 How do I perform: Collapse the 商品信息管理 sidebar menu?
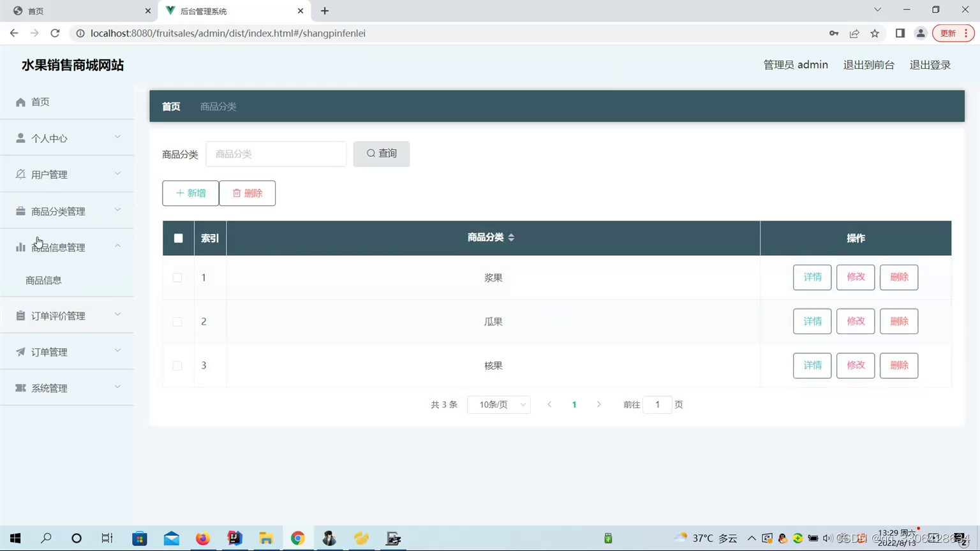pyautogui.click(x=67, y=247)
